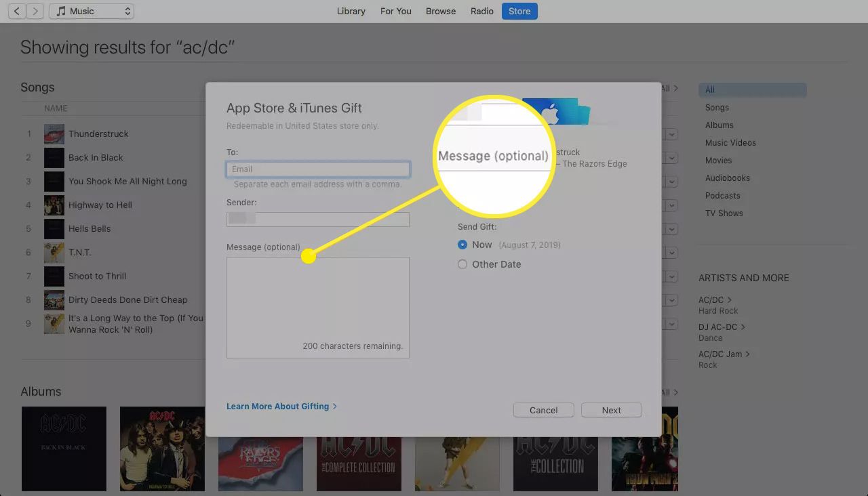Select the song Dirty Deeds Done Dirt Cheap

pos(127,299)
